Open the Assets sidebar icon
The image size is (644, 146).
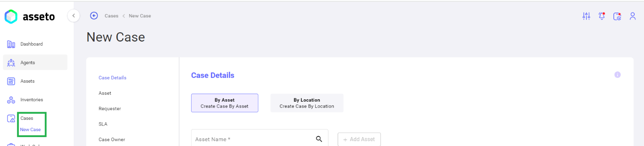11,81
